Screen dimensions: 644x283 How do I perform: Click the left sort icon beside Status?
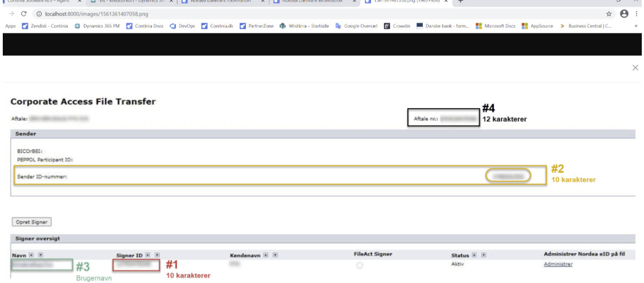(474, 255)
